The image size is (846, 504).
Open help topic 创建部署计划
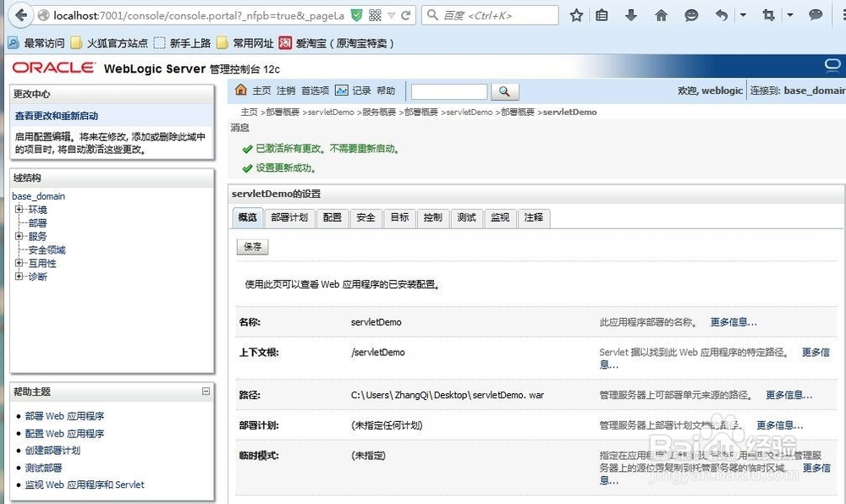coord(52,451)
